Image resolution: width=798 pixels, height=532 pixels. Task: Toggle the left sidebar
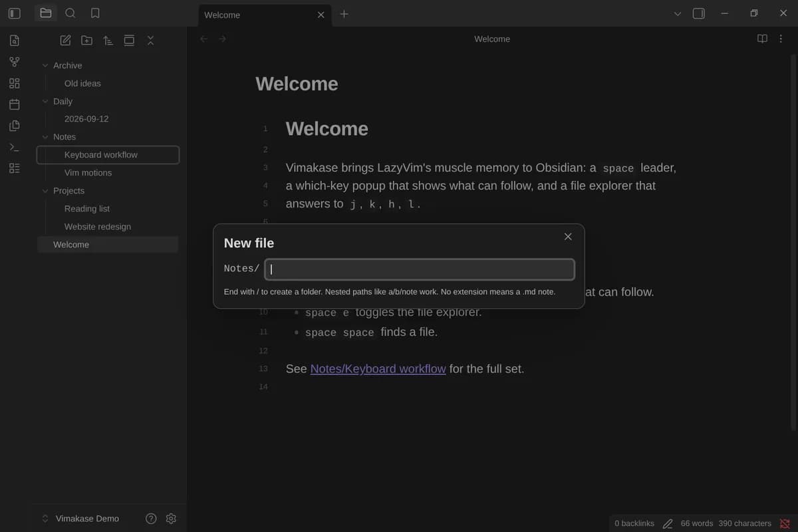click(x=15, y=13)
